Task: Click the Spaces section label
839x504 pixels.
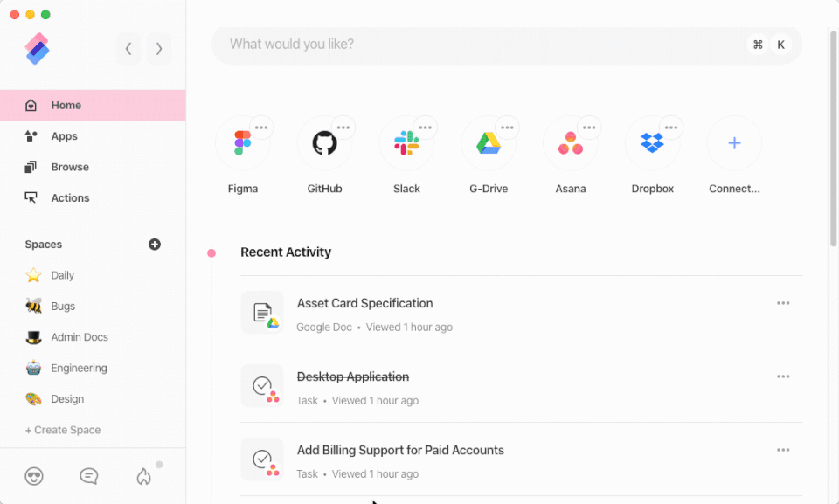Action: tap(44, 245)
